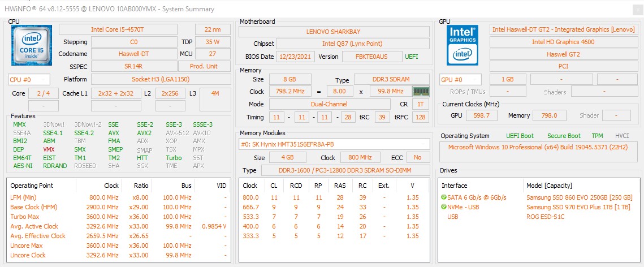Click the LENOVO SHARKBAY motherboard field
644x267 pixels.
coord(333,31)
